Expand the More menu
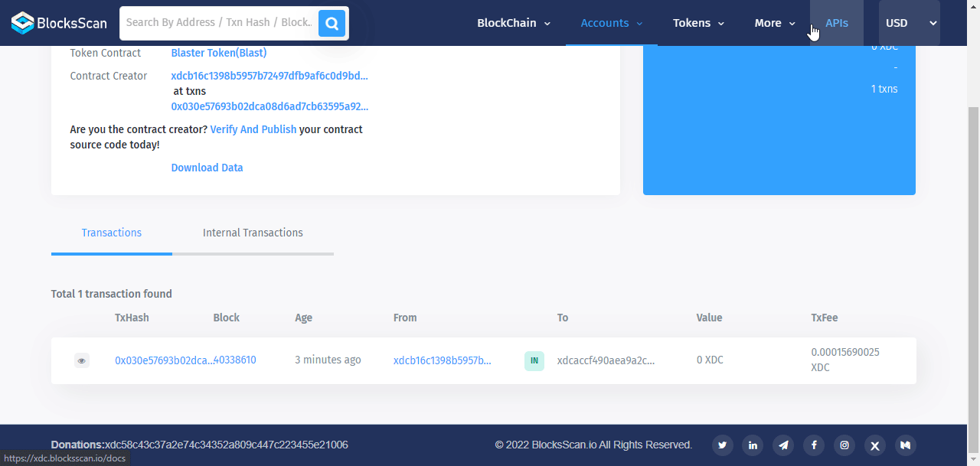The width and height of the screenshot is (980, 466). (x=775, y=23)
